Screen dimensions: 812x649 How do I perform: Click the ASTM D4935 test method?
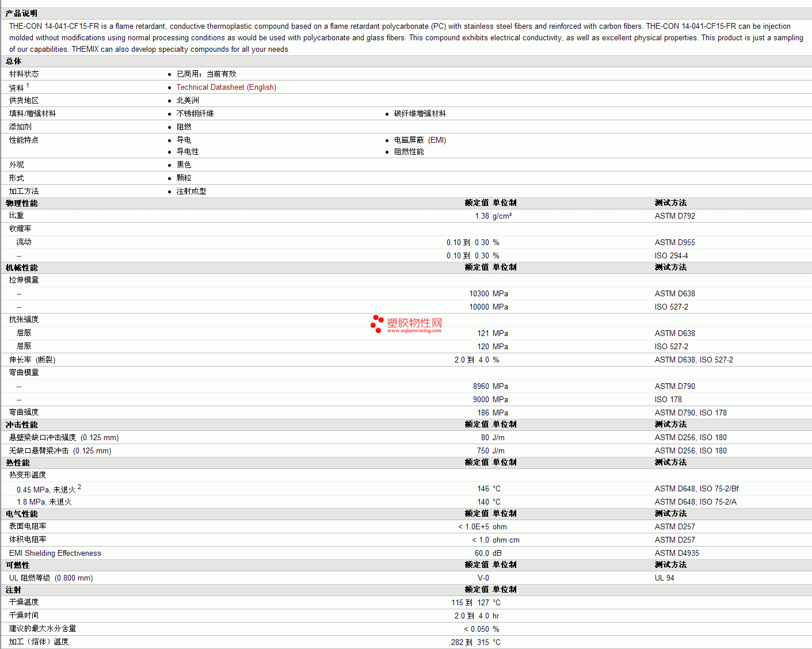tap(677, 553)
